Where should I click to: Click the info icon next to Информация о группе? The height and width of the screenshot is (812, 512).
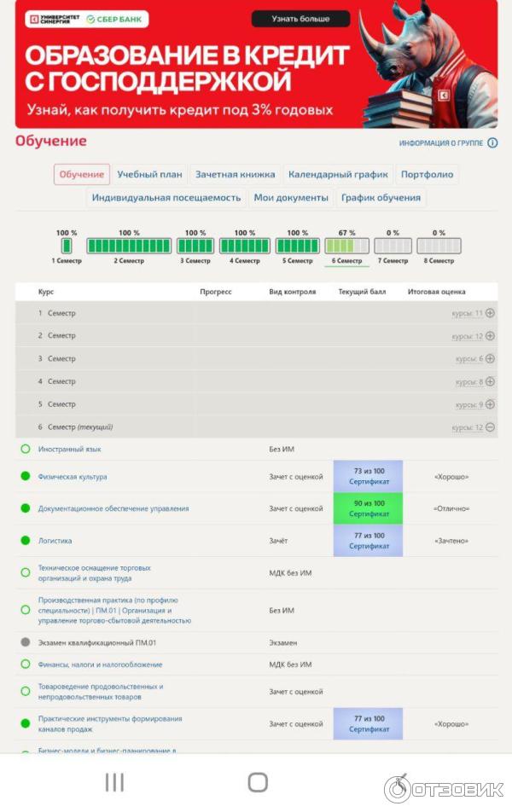[492, 143]
